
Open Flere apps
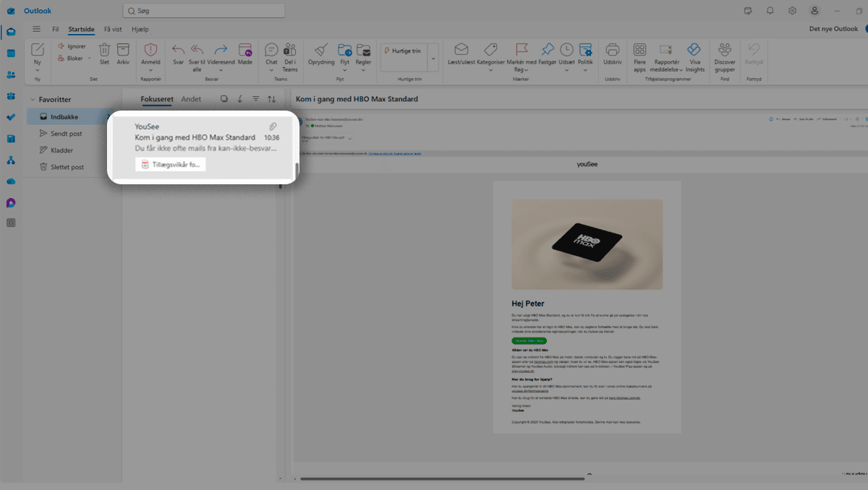click(x=639, y=57)
